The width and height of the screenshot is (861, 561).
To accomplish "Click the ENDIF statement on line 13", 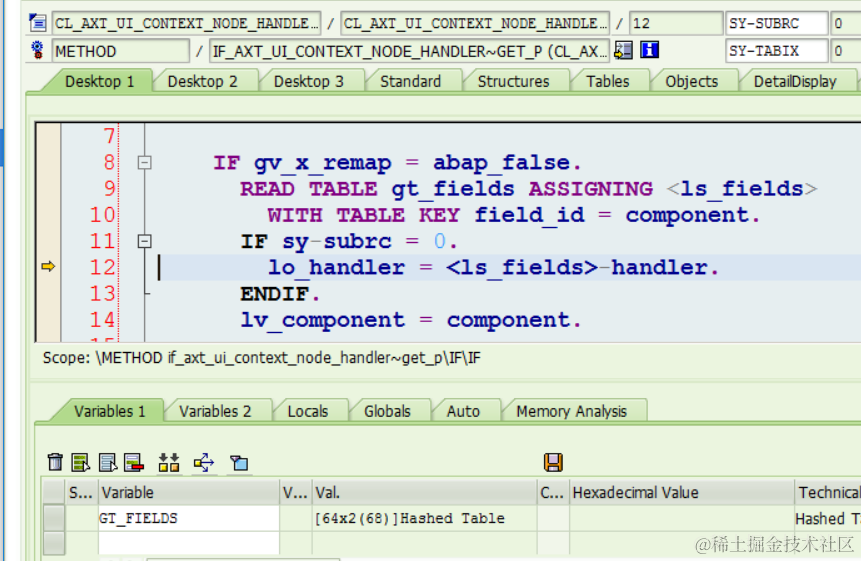I will pos(280,294).
